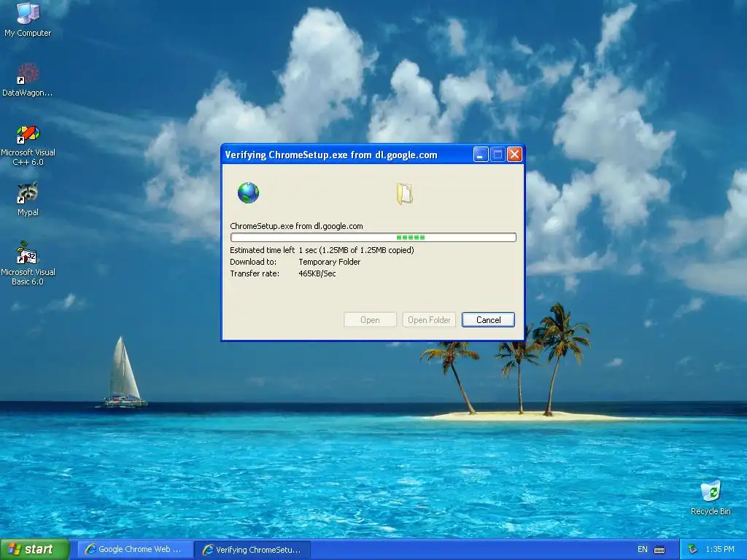747x560 pixels.
Task: Click the network tray icon near clock
Action: [692, 550]
